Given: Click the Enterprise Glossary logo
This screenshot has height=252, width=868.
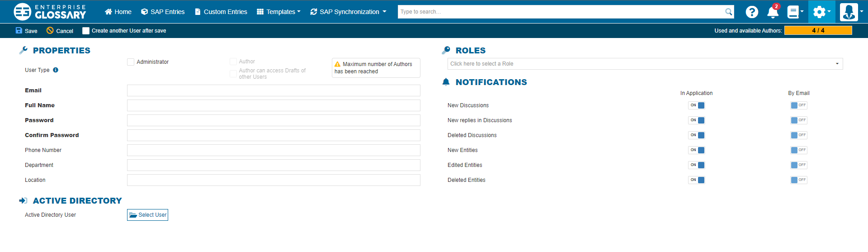Looking at the screenshot, I should pos(50,12).
